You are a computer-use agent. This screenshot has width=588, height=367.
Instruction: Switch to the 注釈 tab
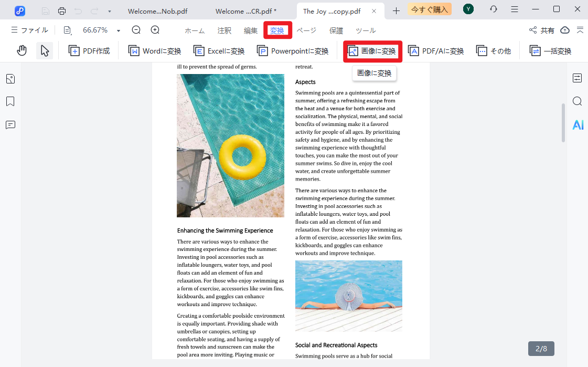pyautogui.click(x=224, y=30)
